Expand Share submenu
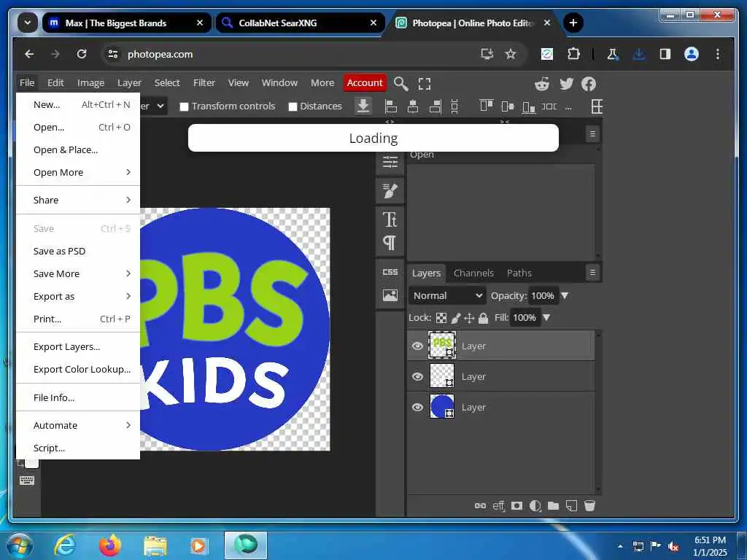The width and height of the screenshot is (747, 560). click(78, 200)
